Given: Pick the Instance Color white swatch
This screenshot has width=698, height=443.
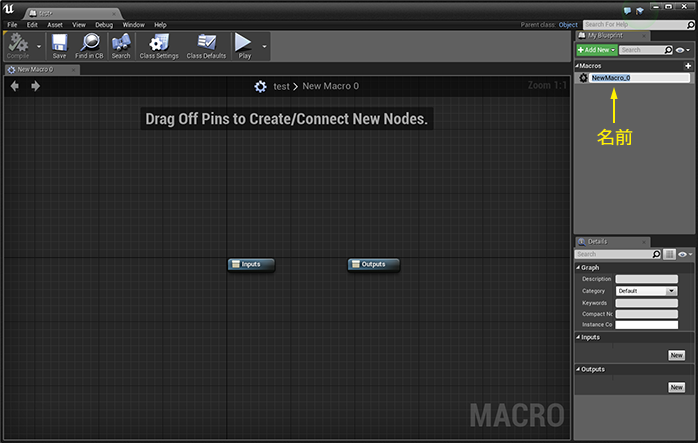Looking at the screenshot, I should [x=646, y=325].
